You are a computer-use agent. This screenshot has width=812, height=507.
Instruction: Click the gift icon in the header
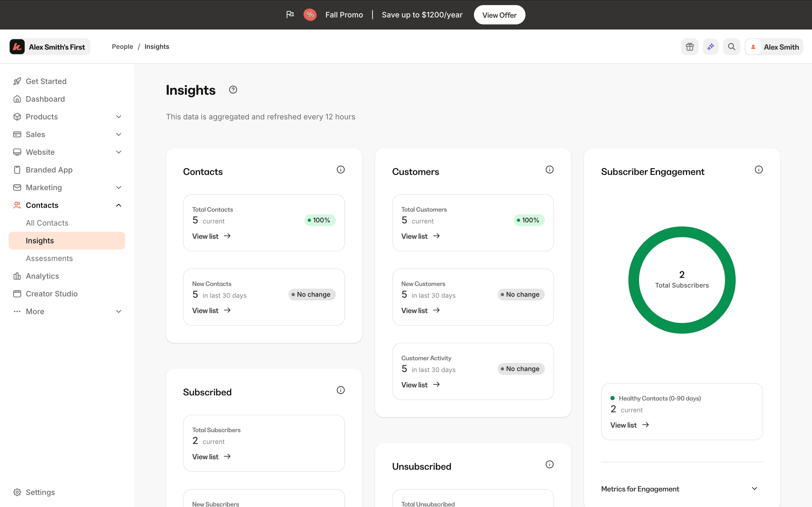(x=690, y=47)
